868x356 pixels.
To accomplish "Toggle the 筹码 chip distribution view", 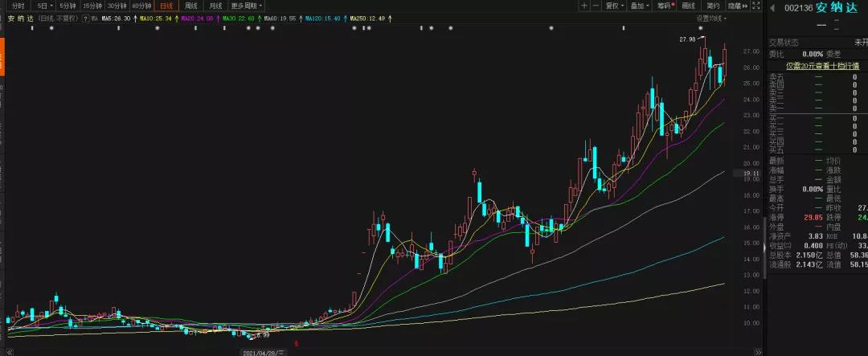I will click(x=665, y=6).
